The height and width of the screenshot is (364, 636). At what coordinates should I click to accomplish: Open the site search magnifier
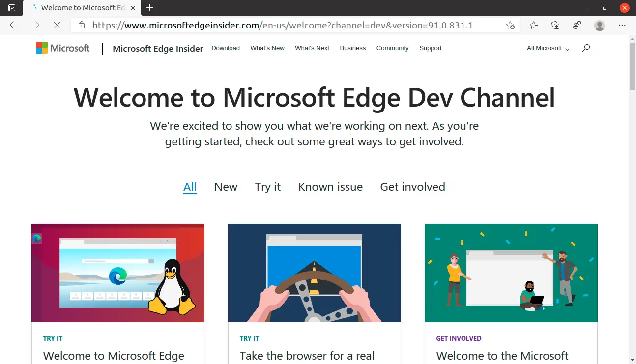tap(586, 48)
